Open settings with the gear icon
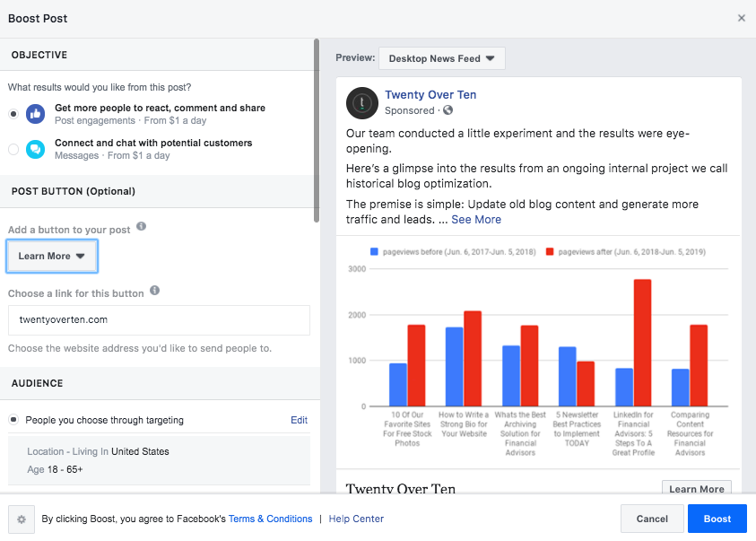This screenshot has width=756, height=541. tap(21, 519)
